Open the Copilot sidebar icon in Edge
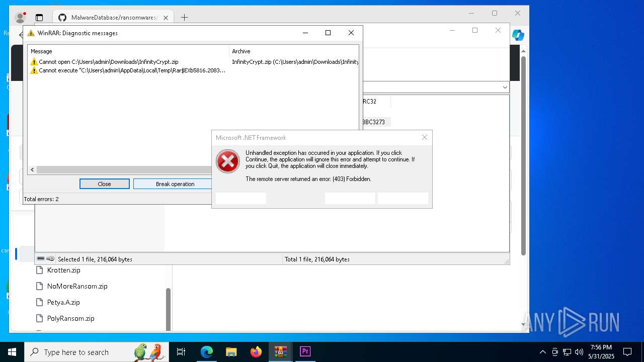Image resolution: width=644 pixels, height=362 pixels. [x=518, y=35]
